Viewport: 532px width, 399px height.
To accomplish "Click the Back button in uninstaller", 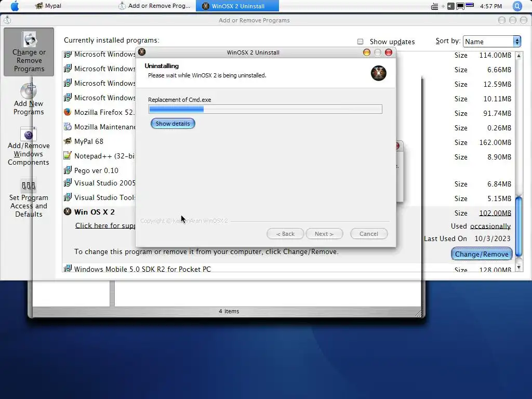I will (285, 234).
